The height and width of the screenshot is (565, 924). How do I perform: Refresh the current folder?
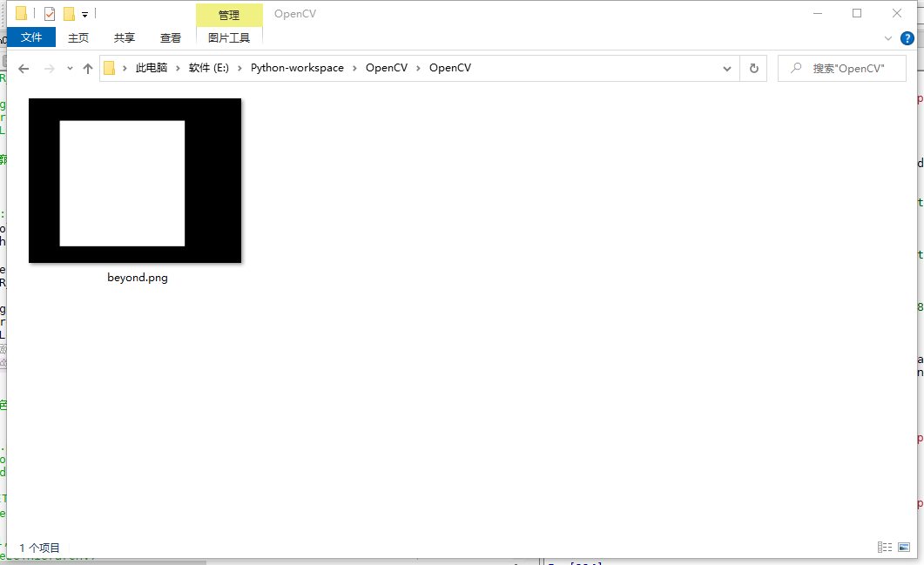753,69
